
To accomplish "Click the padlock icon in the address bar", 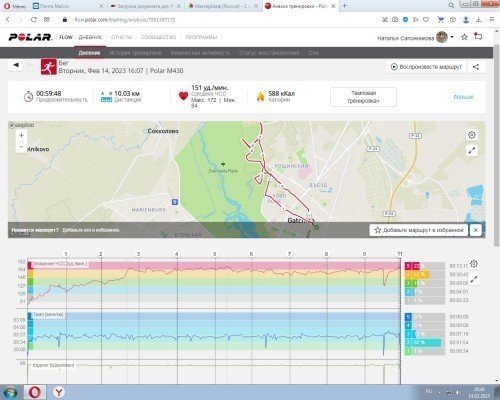I will tap(65, 20).
